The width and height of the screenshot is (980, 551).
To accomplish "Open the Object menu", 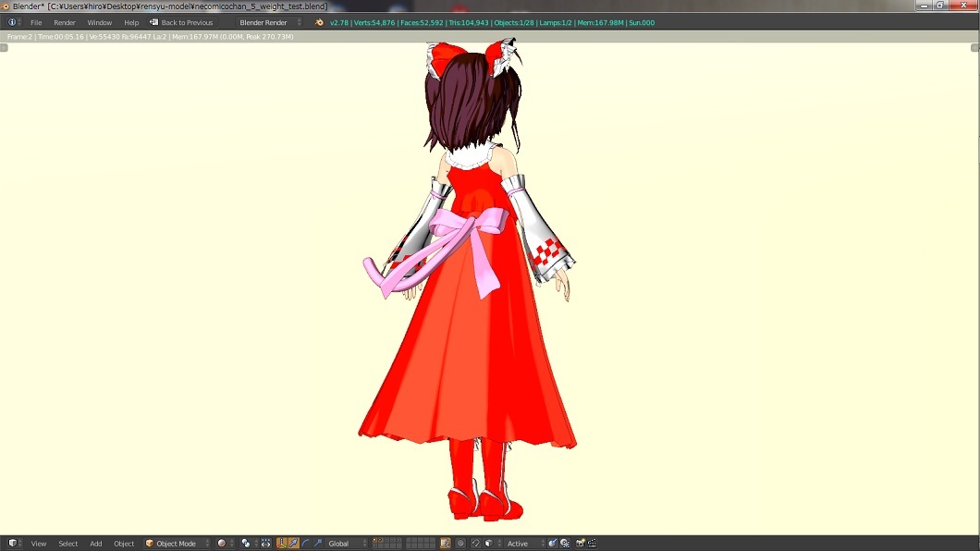I will pyautogui.click(x=124, y=544).
